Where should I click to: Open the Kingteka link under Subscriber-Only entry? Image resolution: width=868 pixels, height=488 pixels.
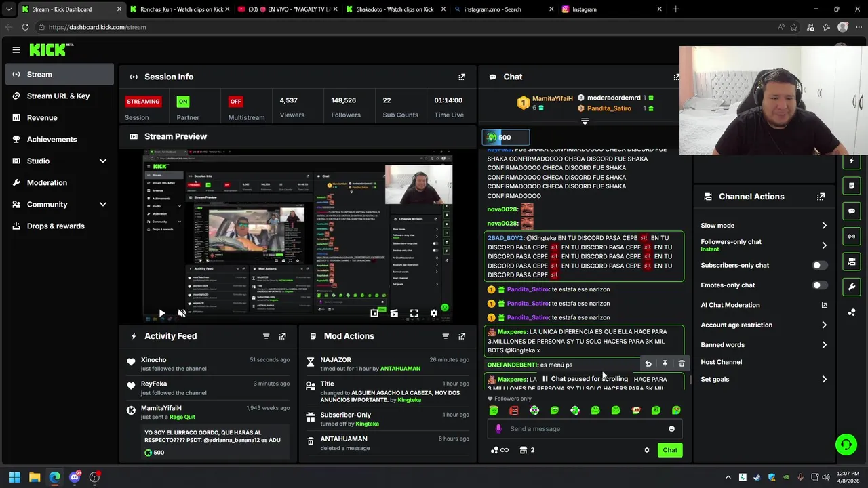[367, 424]
